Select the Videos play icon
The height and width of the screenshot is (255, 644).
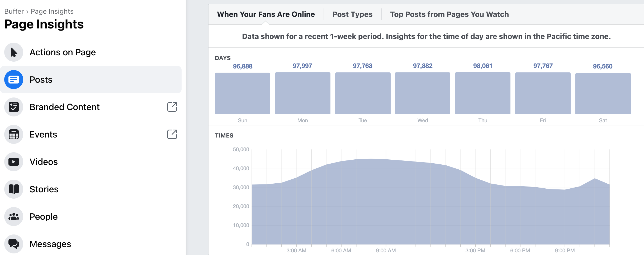pyautogui.click(x=14, y=162)
